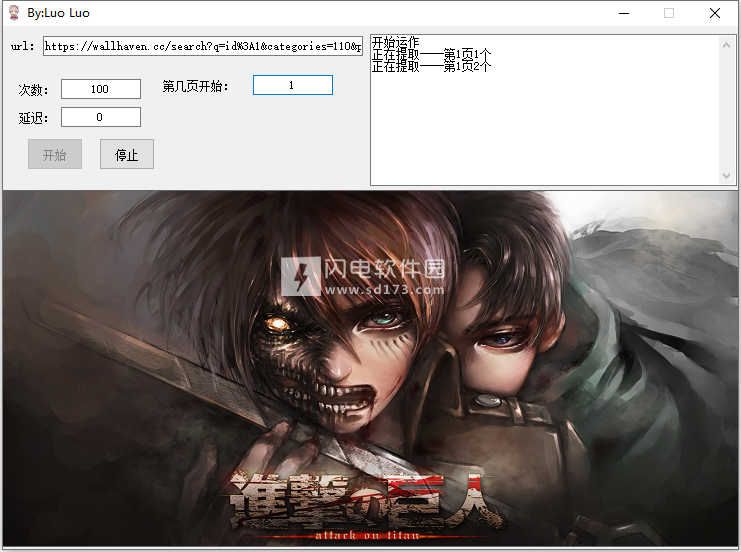Screen dimensions: 741x552
Task: Click the 开始 button
Action: pos(55,154)
